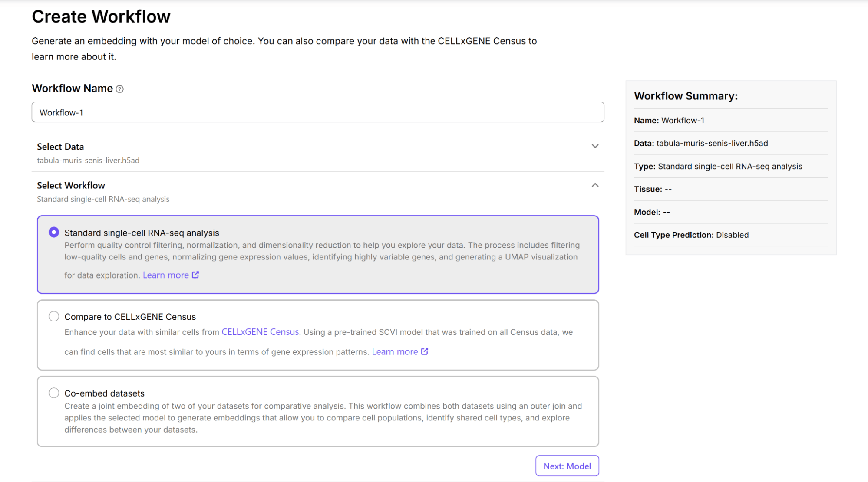This screenshot has width=868, height=482.
Task: Click the Cell Type Prediction summary row
Action: tap(691, 235)
